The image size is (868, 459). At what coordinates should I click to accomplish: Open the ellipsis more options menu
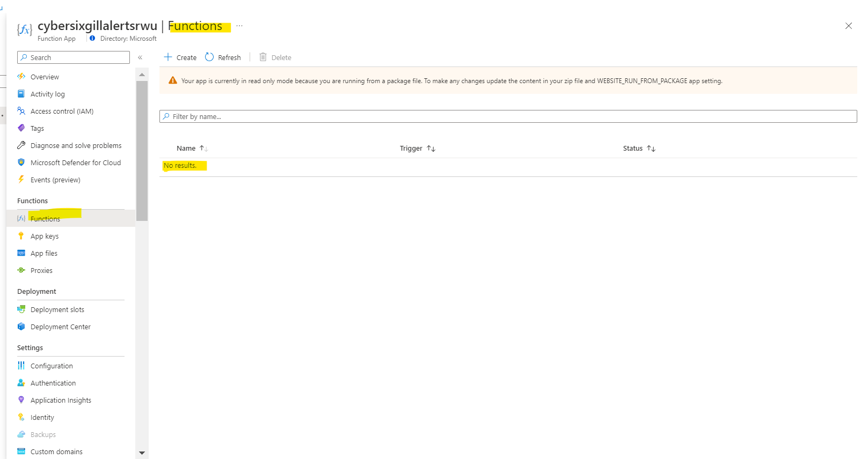[239, 26]
